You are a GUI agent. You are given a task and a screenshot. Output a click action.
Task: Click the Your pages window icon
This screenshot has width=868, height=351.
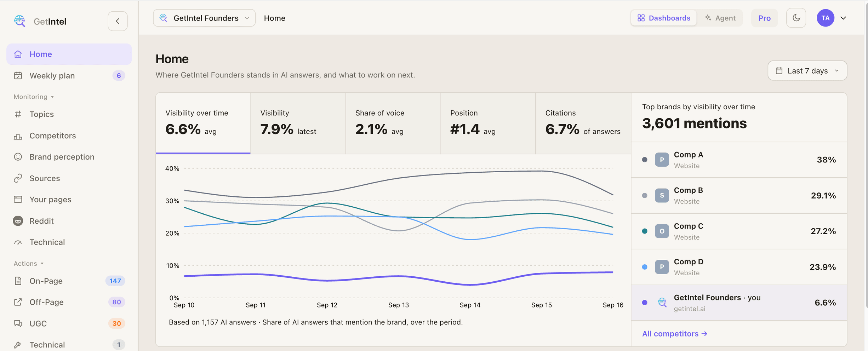point(18,200)
